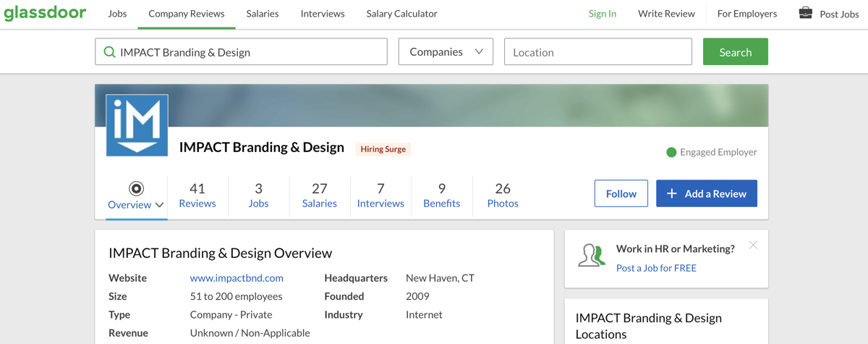Expand the Overview dropdown chevron

[x=160, y=205]
